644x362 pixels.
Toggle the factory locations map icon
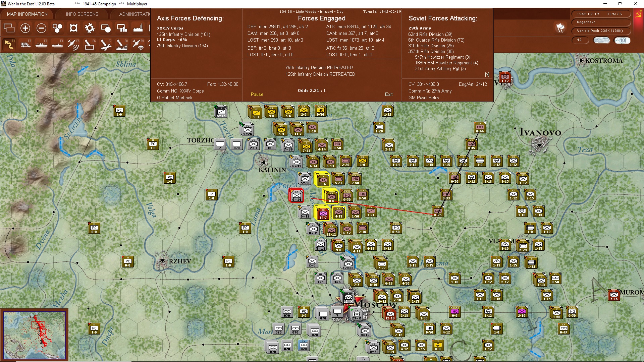pyautogui.click(x=138, y=28)
